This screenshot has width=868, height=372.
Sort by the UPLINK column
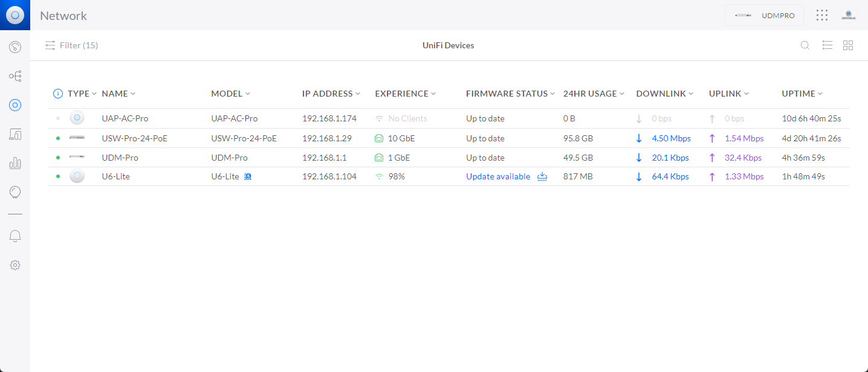point(729,94)
